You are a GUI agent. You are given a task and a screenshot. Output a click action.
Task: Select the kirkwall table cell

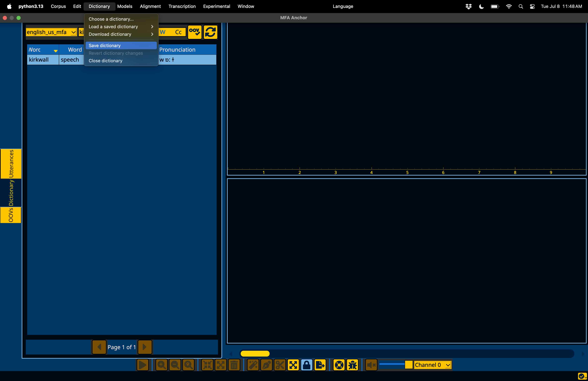point(43,60)
